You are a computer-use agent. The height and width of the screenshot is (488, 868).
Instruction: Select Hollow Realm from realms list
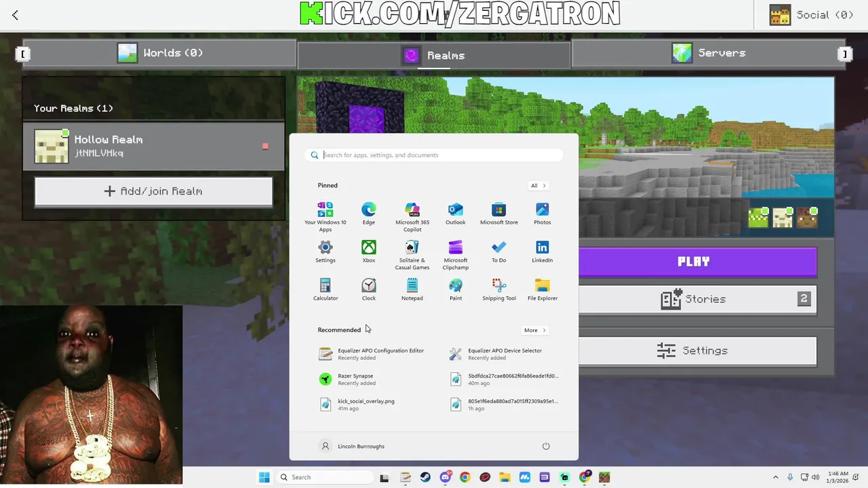click(x=153, y=146)
